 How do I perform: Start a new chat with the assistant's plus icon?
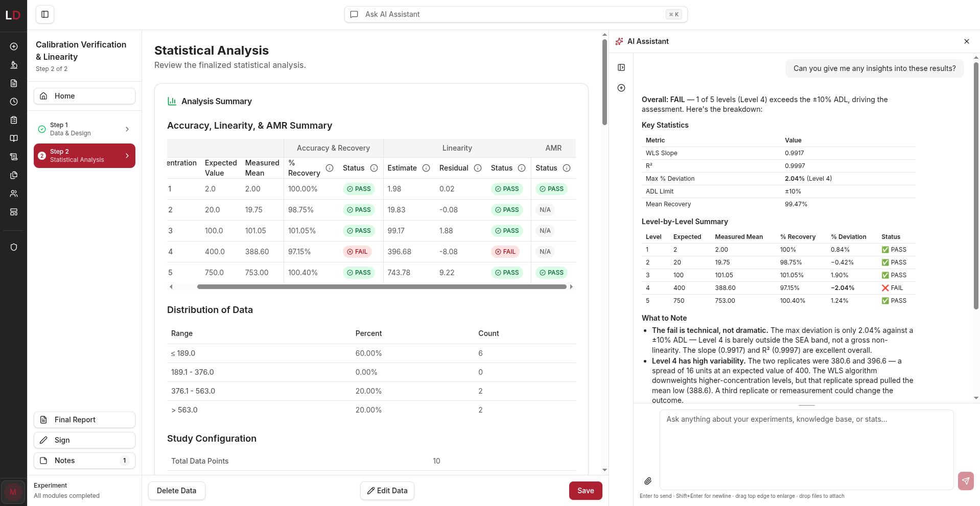point(621,88)
